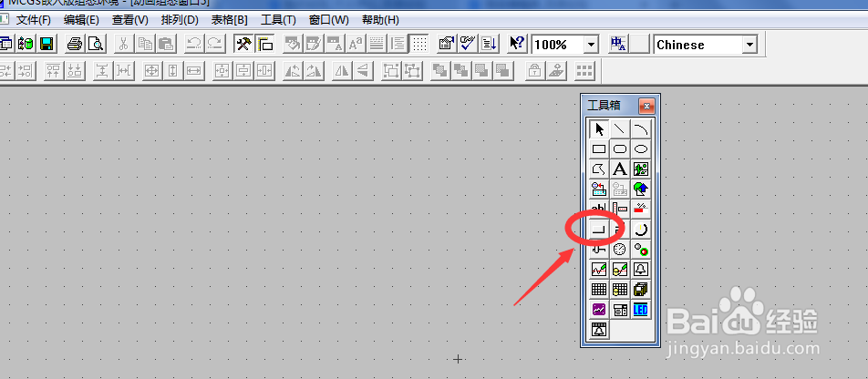Open the 排列(D) menu
Screen dimensions: 868x379
pos(180,20)
